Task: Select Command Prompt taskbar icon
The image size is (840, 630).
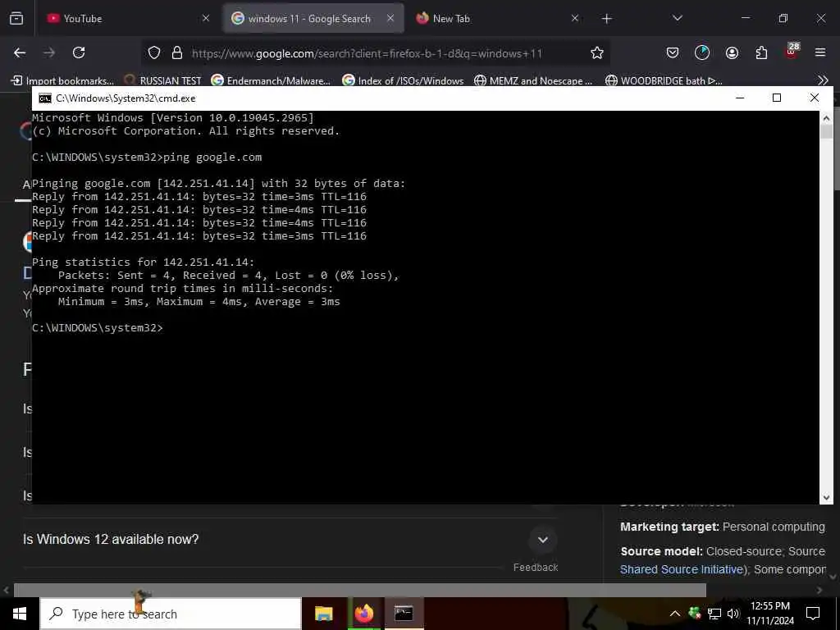Action: tap(404, 614)
